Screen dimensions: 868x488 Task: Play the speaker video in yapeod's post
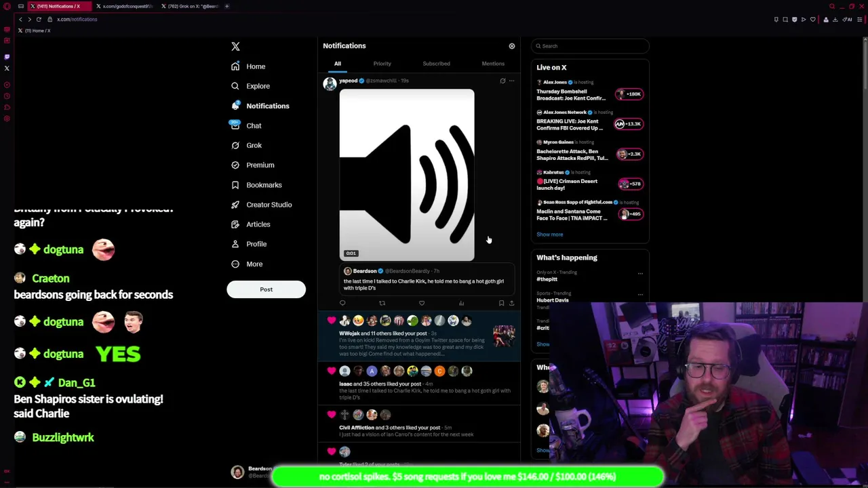(x=407, y=175)
